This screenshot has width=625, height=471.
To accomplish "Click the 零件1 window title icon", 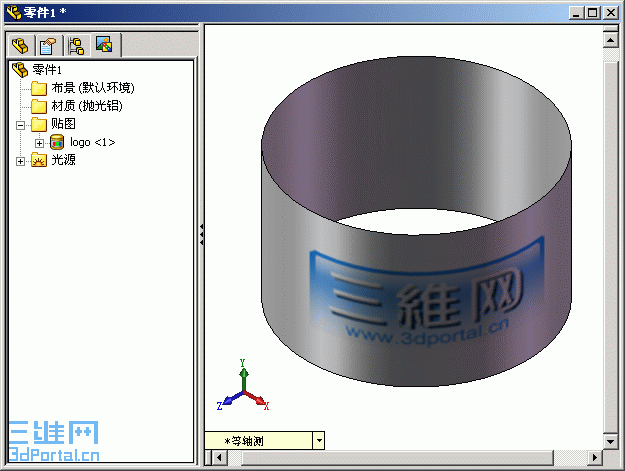I will pos(14,12).
